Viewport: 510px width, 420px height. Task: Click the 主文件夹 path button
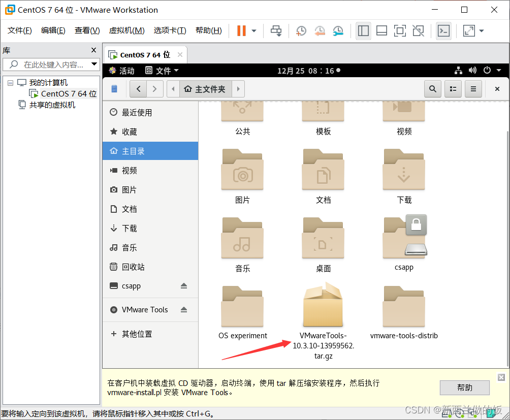click(x=206, y=89)
